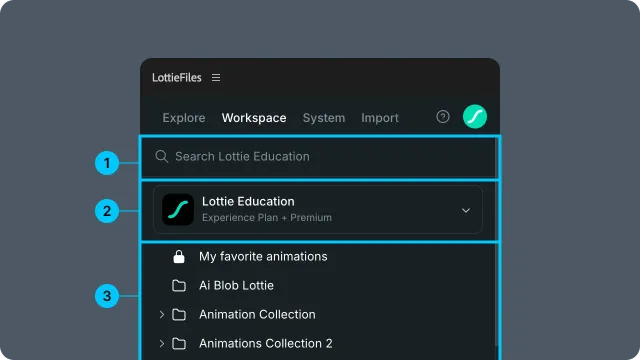The width and height of the screenshot is (640, 360).
Task: Click the folder icon for Animations Collection 2
Action: pos(179,344)
